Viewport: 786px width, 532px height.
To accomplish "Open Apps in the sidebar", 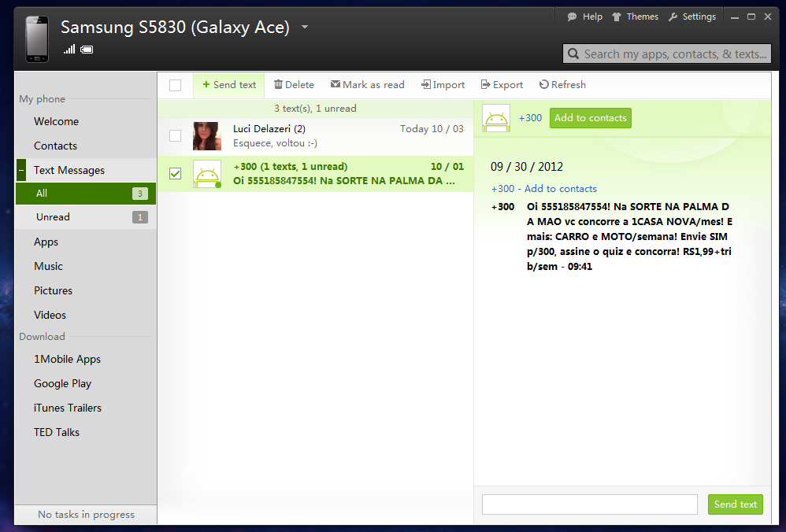I will tap(46, 242).
